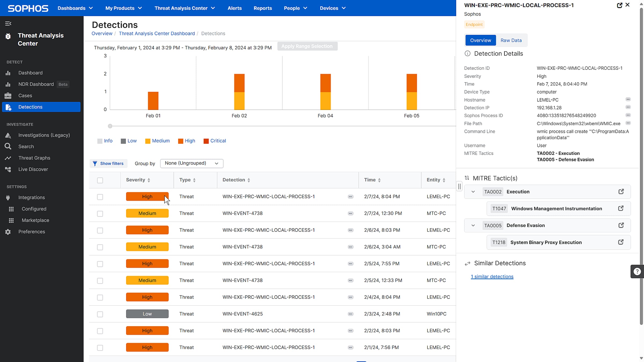Collapse the TA0005 Defense Evasion section
The image size is (644, 362).
pos(473,226)
